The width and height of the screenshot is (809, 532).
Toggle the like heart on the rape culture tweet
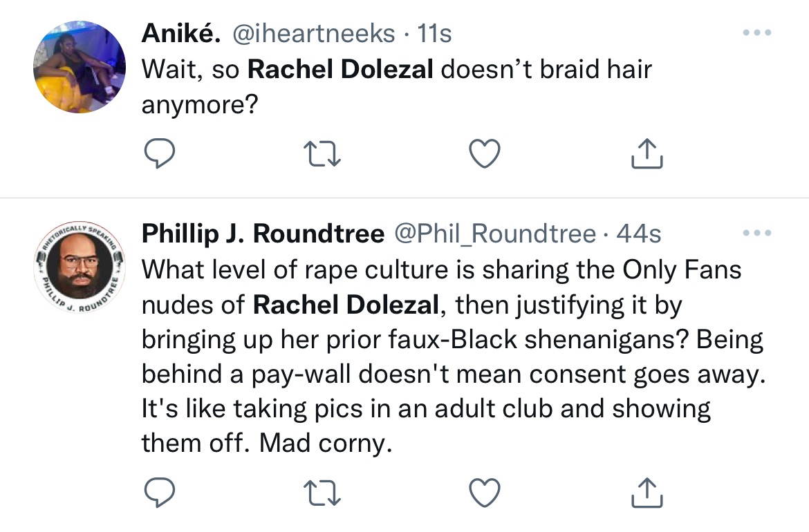[x=484, y=493]
